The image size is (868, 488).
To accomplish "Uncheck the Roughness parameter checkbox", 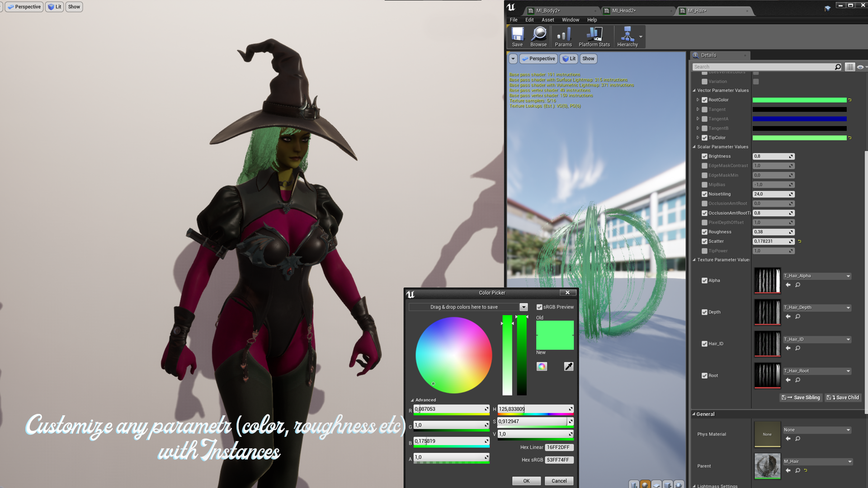I will click(x=704, y=232).
